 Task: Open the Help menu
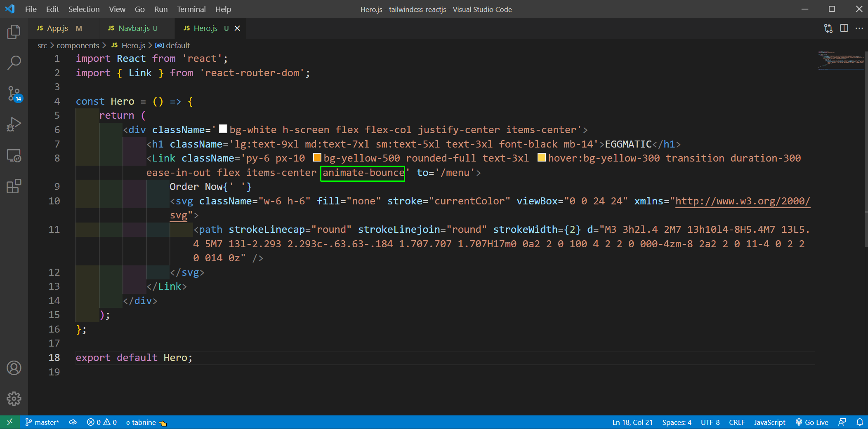click(x=223, y=9)
